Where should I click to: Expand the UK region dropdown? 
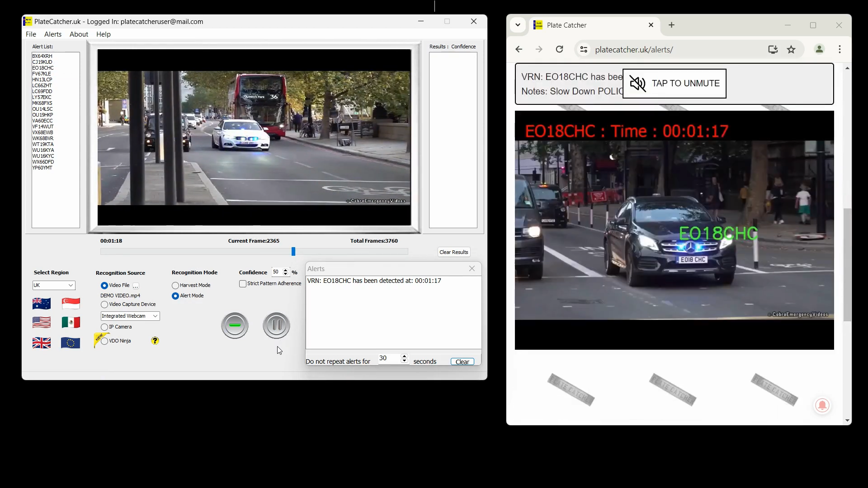71,286
